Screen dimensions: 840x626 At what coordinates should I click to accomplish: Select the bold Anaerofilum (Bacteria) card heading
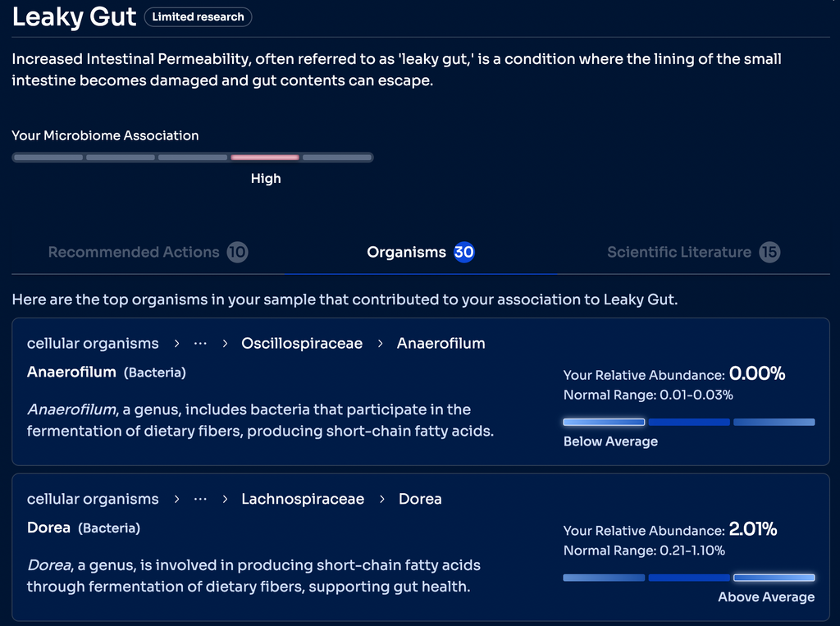(x=71, y=372)
